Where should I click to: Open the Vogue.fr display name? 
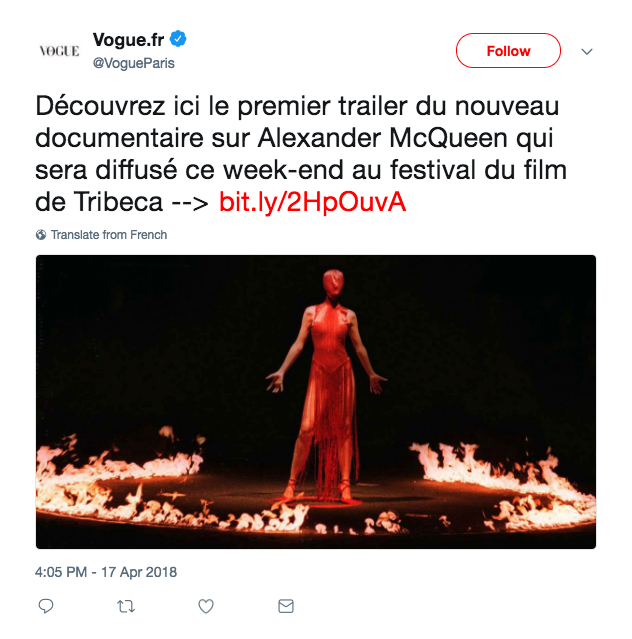click(128, 40)
